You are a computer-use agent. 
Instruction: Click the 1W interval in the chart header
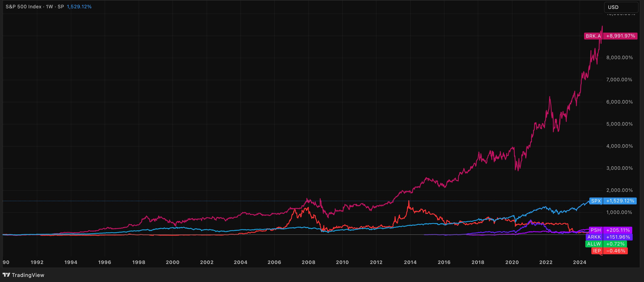[49, 7]
